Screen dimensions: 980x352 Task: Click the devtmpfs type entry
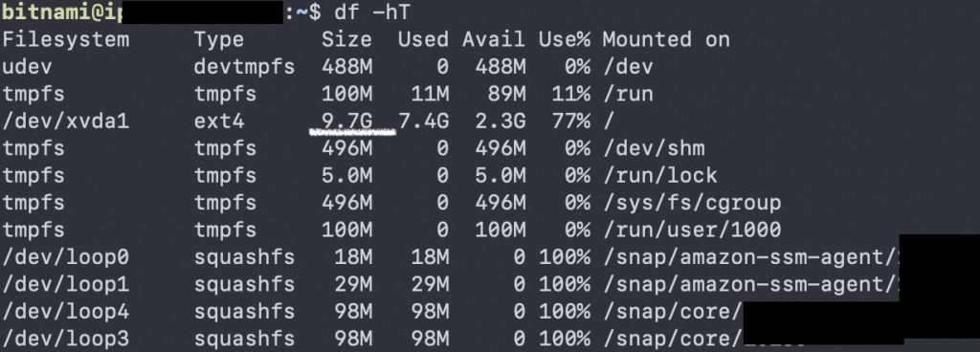(x=244, y=67)
